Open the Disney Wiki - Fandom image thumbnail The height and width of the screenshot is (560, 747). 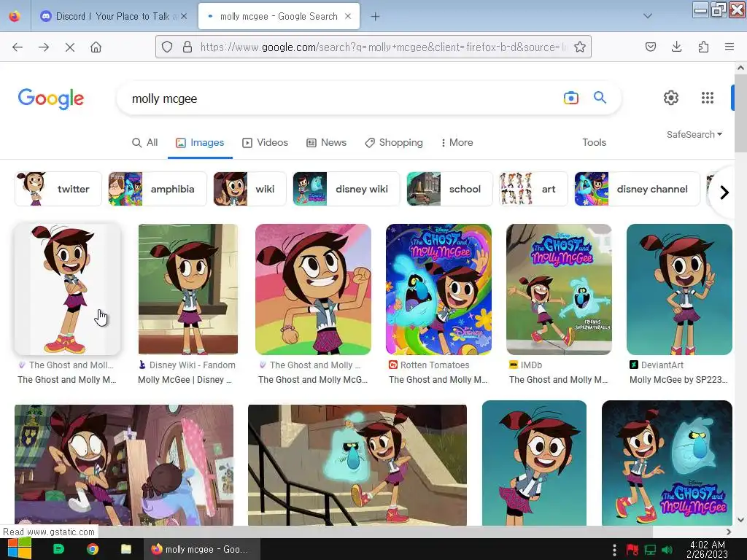pyautogui.click(x=187, y=289)
